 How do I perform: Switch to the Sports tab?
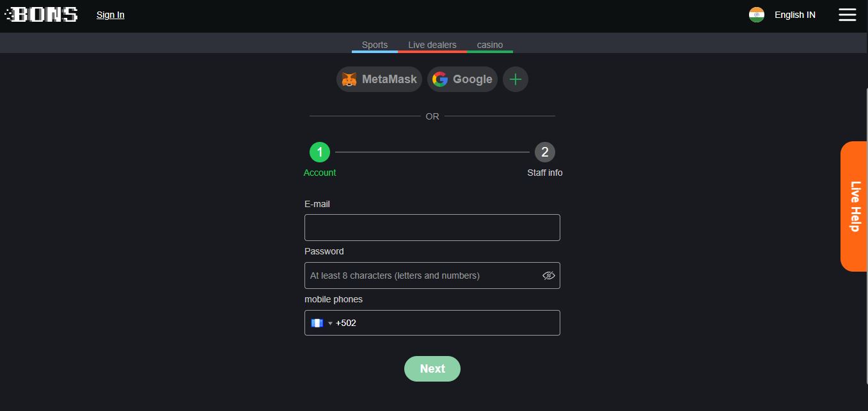click(375, 45)
